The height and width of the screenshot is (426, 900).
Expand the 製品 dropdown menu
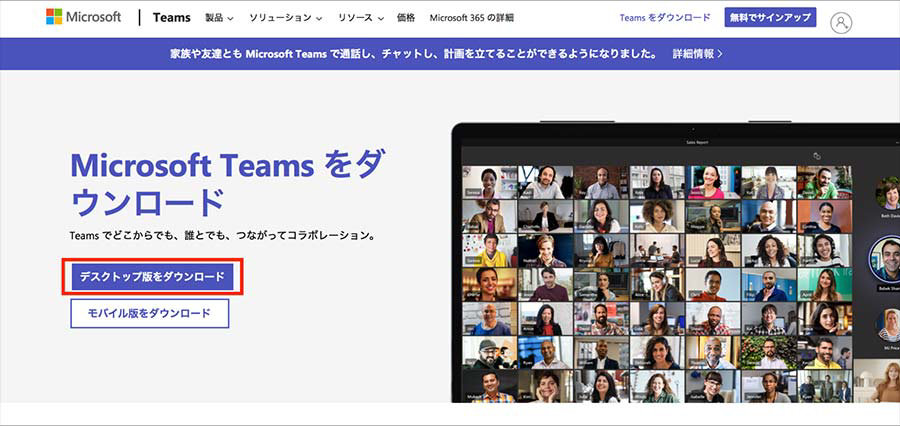pyautogui.click(x=219, y=18)
